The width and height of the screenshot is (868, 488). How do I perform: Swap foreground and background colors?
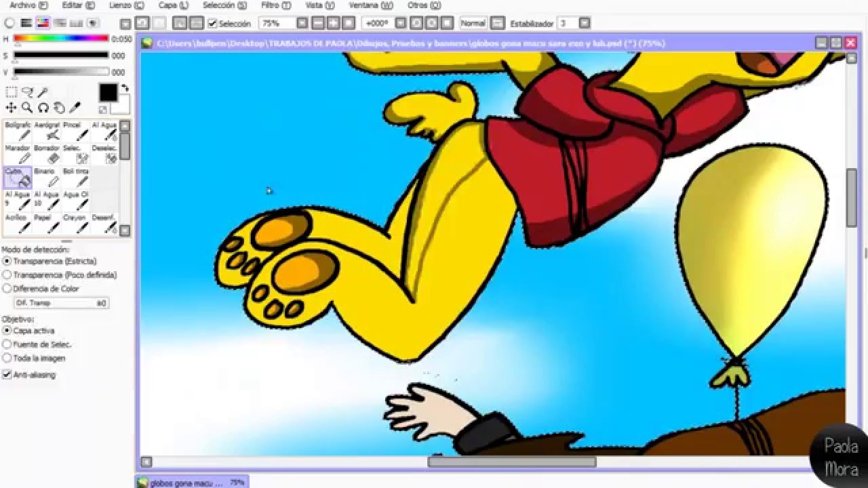point(125,88)
